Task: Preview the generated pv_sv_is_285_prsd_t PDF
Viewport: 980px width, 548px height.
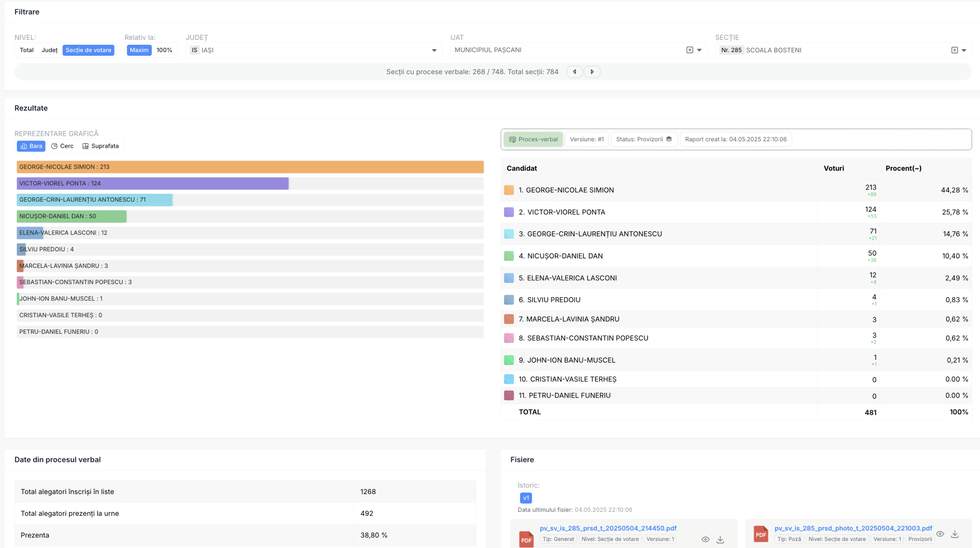Action: 705,539
